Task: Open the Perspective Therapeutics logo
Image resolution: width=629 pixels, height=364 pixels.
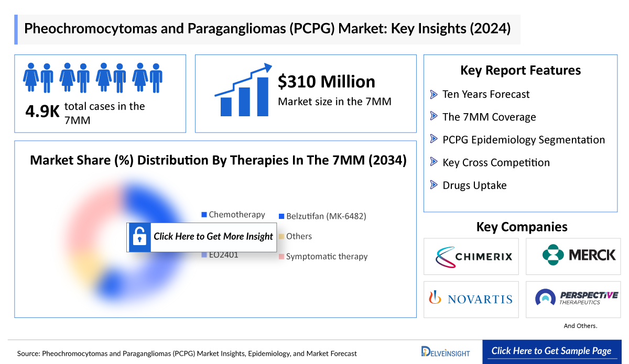Action: click(573, 299)
